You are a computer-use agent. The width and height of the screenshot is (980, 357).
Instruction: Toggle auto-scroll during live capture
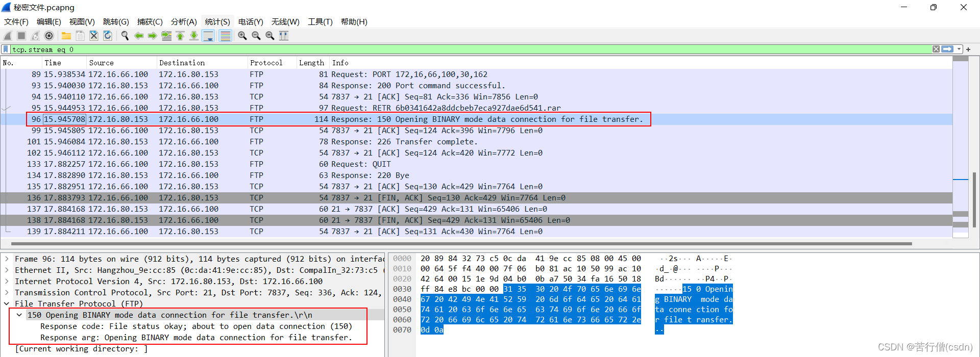coord(208,36)
